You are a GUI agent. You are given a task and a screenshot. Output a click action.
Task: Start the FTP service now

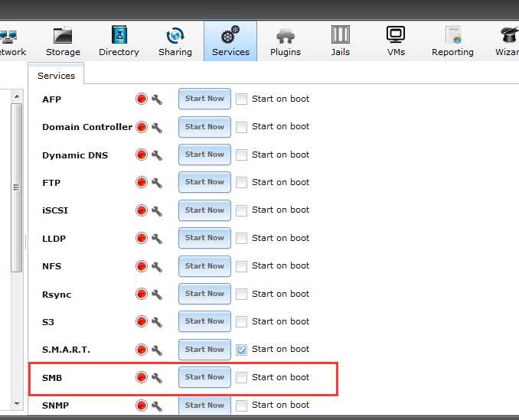(204, 182)
